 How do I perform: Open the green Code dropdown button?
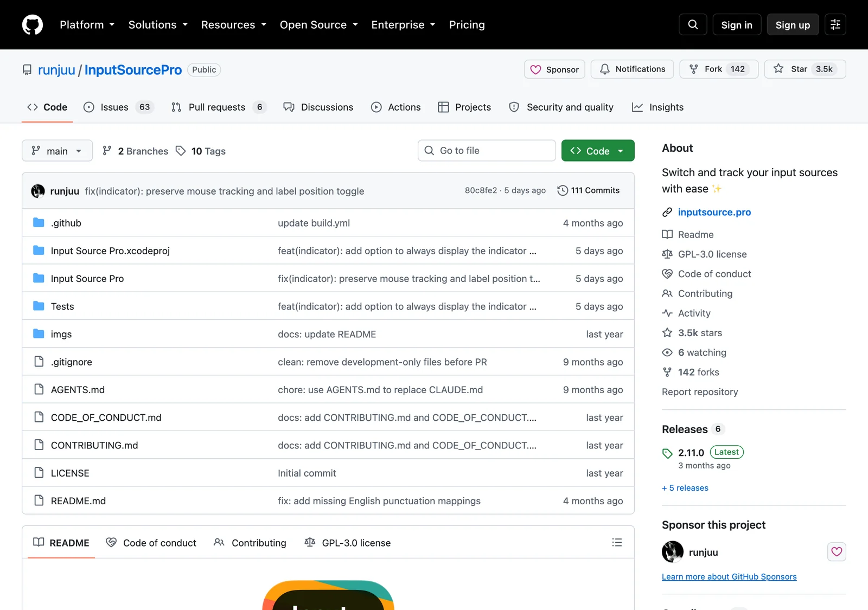pos(598,151)
